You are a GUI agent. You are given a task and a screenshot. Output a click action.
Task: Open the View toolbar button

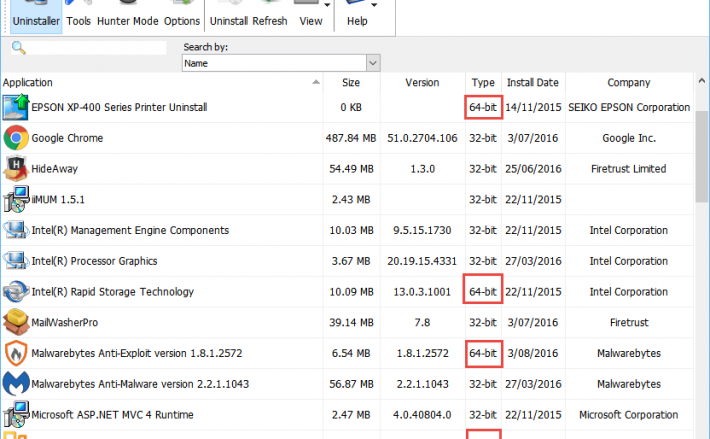[311, 16]
